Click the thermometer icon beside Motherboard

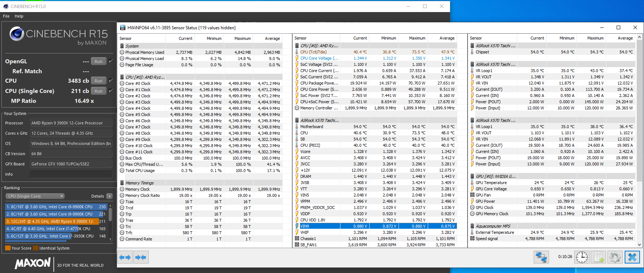click(297, 127)
